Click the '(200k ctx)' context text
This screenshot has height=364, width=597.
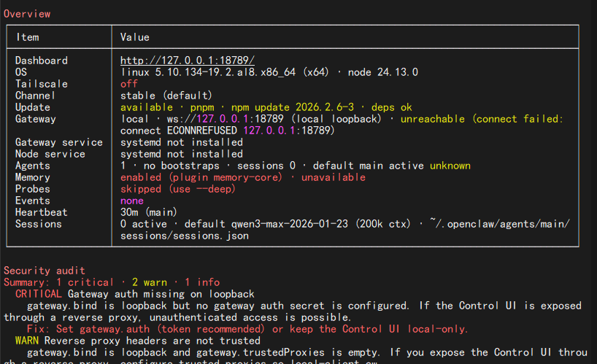click(x=383, y=224)
